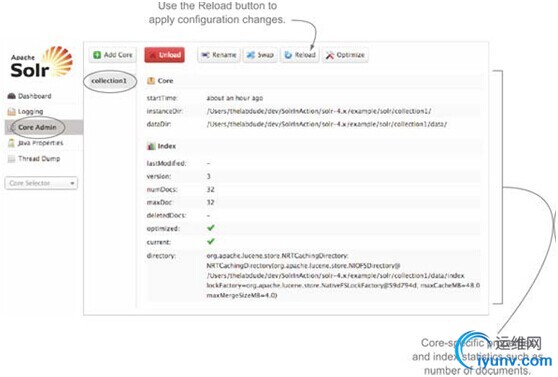The height and width of the screenshot is (377, 558).
Task: Click the maxMergeSizeMB=4.0 text
Action: (242, 295)
